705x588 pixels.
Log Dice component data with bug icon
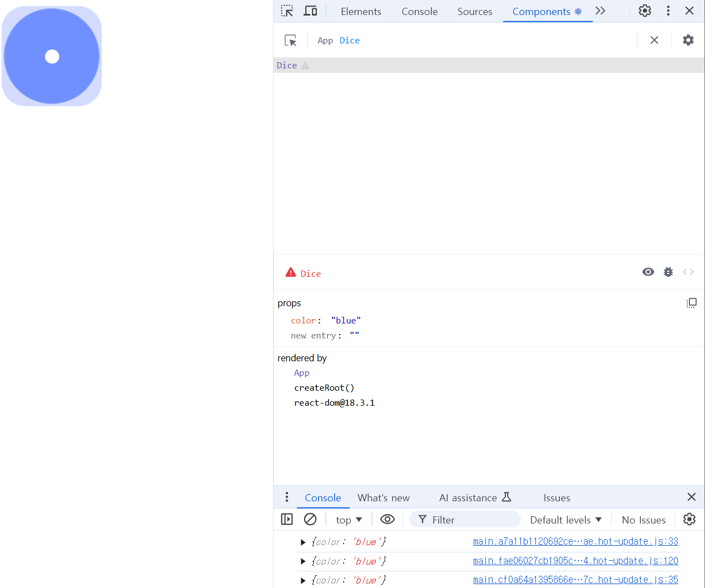(x=668, y=272)
